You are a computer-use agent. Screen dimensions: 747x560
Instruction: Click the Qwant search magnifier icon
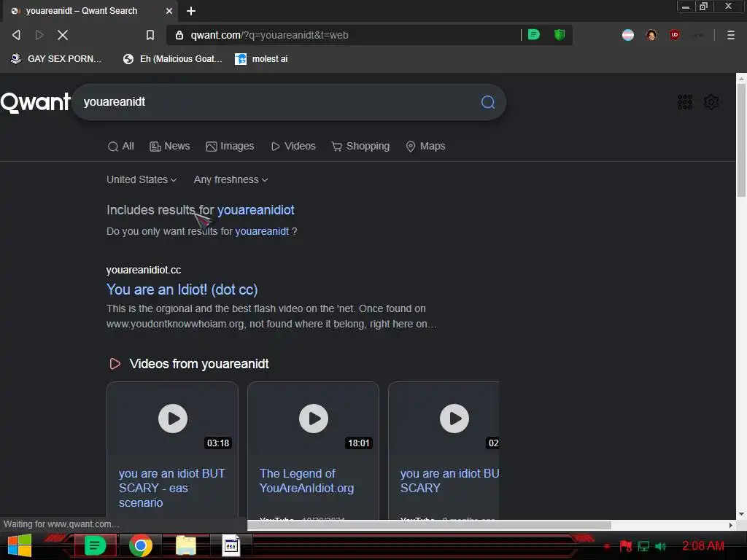click(x=488, y=102)
